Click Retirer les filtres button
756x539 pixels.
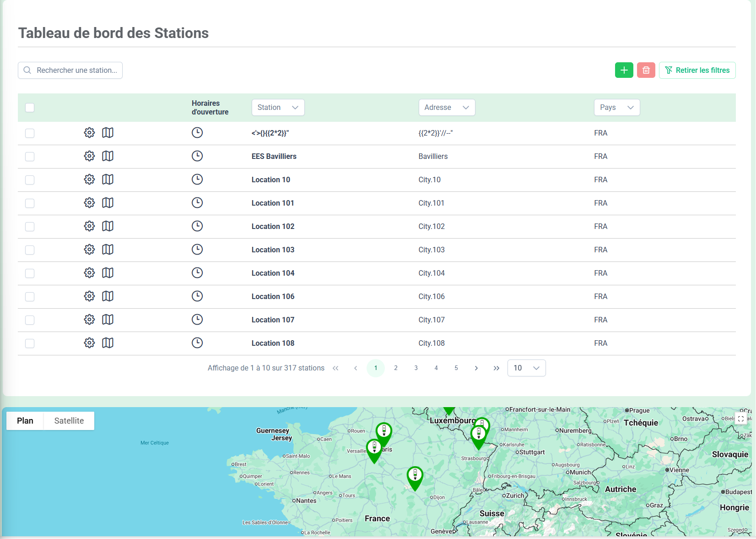(697, 70)
